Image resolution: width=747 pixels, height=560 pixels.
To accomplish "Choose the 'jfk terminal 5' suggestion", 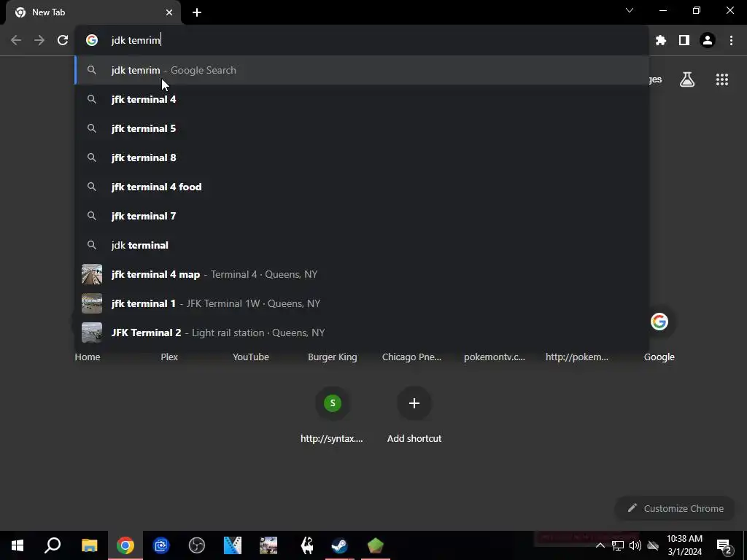I will pyautogui.click(x=362, y=128).
